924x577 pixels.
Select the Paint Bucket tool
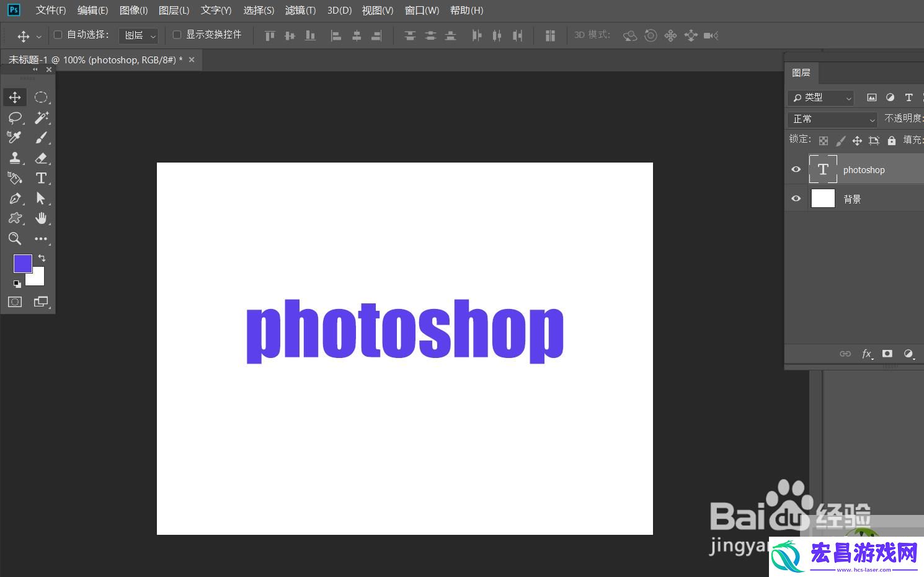15,178
